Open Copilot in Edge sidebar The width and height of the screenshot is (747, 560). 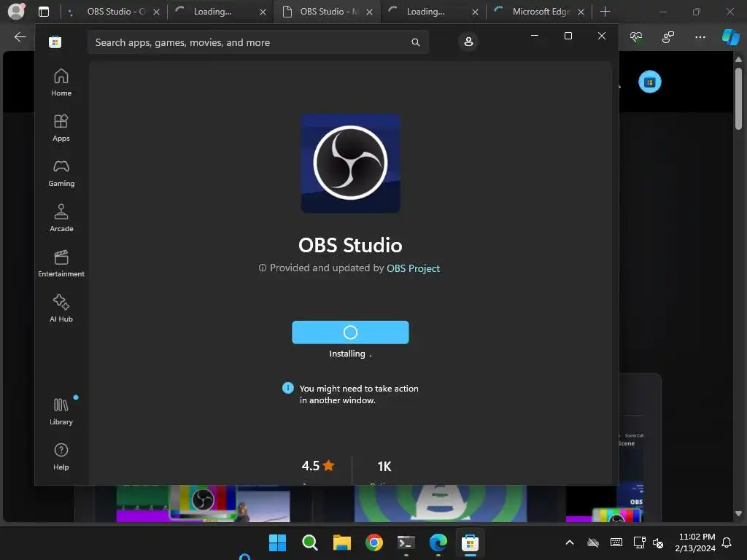tap(731, 36)
